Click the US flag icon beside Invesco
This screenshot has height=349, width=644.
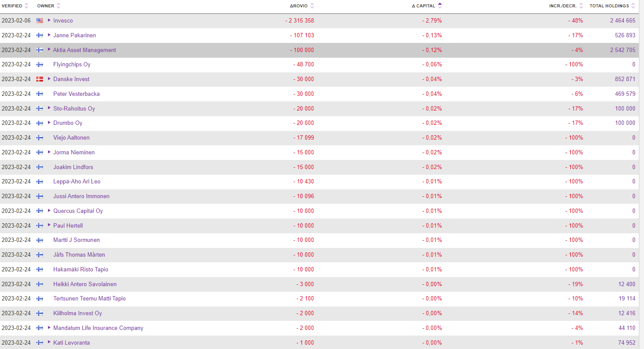40,21
